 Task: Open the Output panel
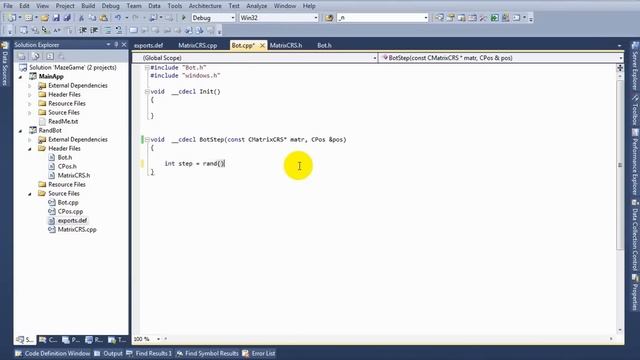(109, 353)
